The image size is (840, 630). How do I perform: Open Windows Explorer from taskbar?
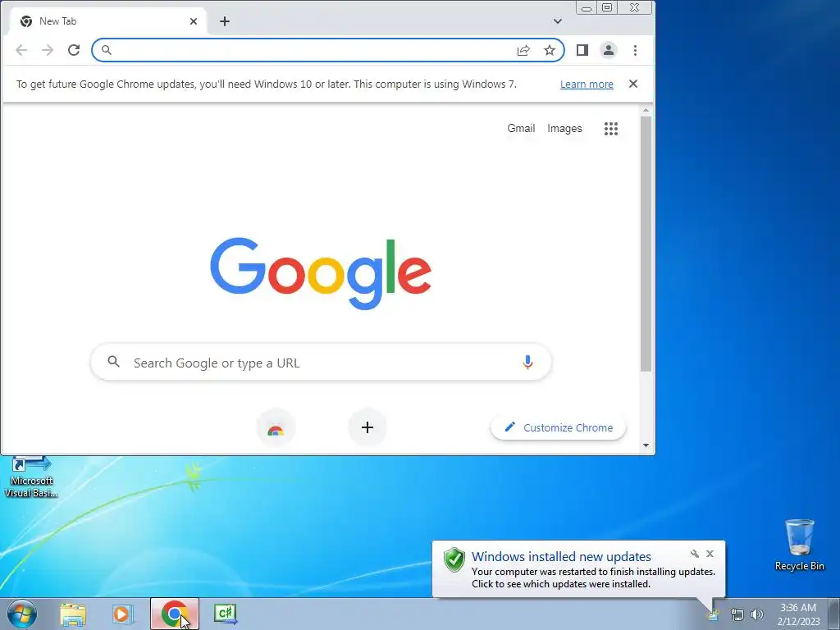tap(73, 614)
